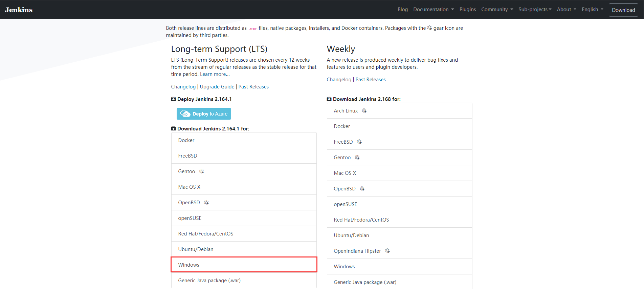Viewport: 644px width, 289px height.
Task: Click the Deploy to Azure button
Action: pyautogui.click(x=204, y=114)
